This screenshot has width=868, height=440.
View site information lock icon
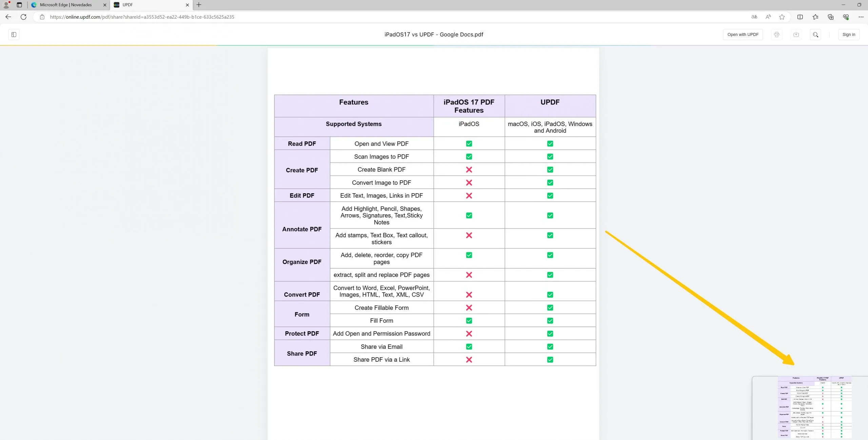(42, 17)
